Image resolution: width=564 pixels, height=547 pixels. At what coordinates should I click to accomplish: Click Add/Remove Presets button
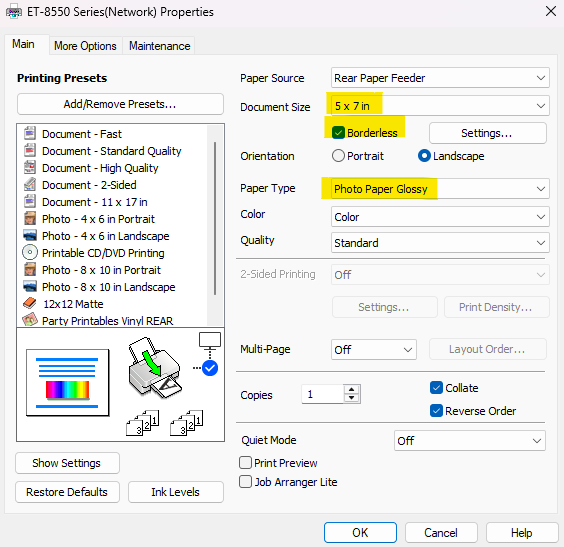tap(120, 104)
